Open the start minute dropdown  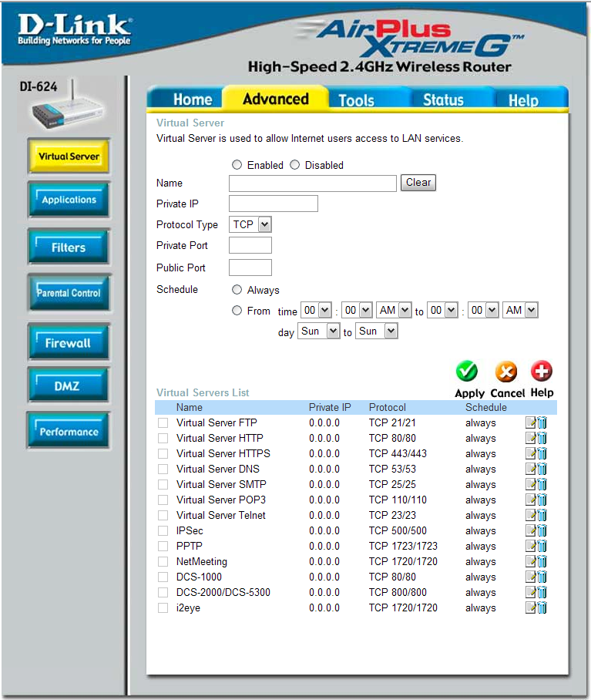pyautogui.click(x=358, y=310)
